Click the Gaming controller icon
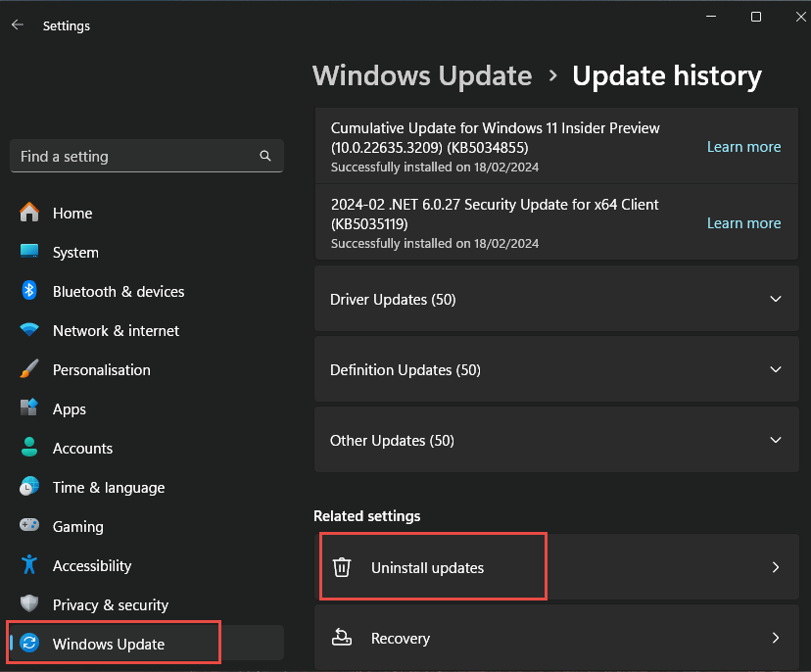The image size is (811, 672). (29, 526)
